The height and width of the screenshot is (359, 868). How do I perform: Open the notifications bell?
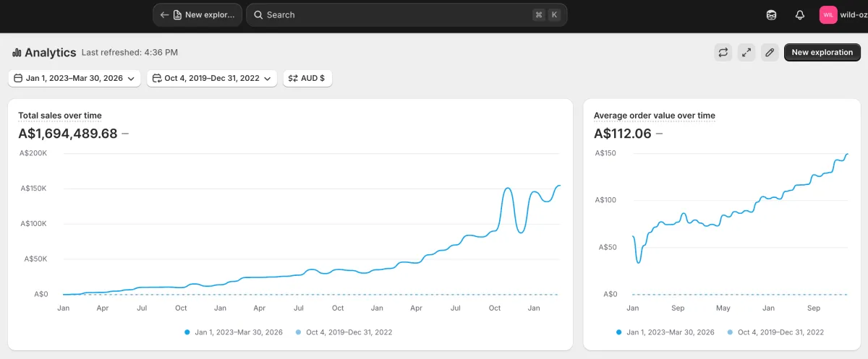(x=799, y=14)
